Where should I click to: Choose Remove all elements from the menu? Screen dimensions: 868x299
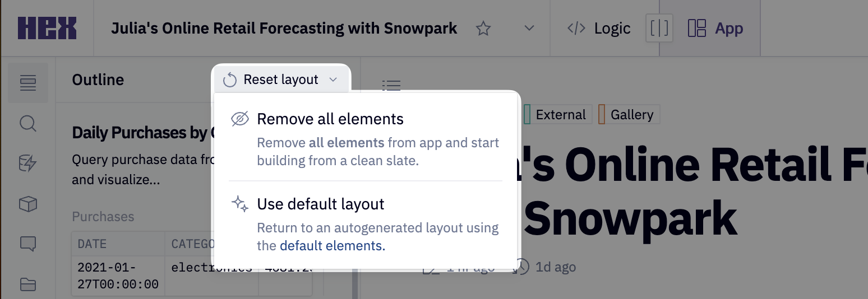point(330,119)
